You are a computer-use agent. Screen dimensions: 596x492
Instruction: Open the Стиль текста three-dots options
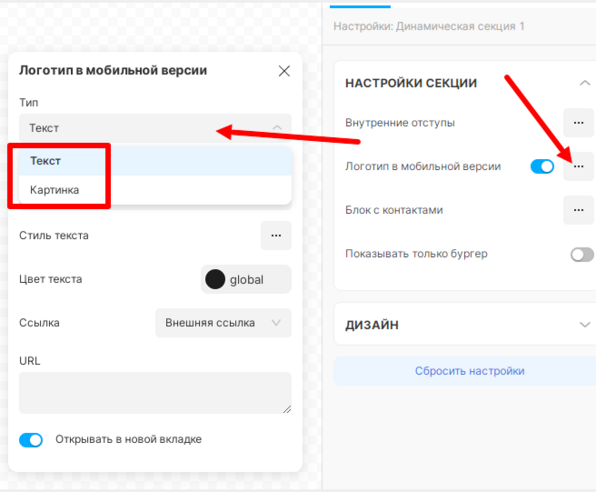276,235
